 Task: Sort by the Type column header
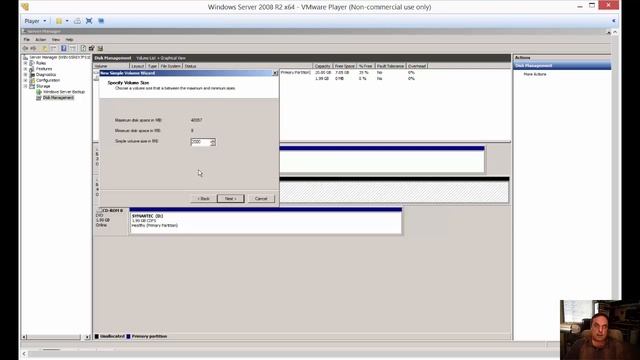coord(152,66)
